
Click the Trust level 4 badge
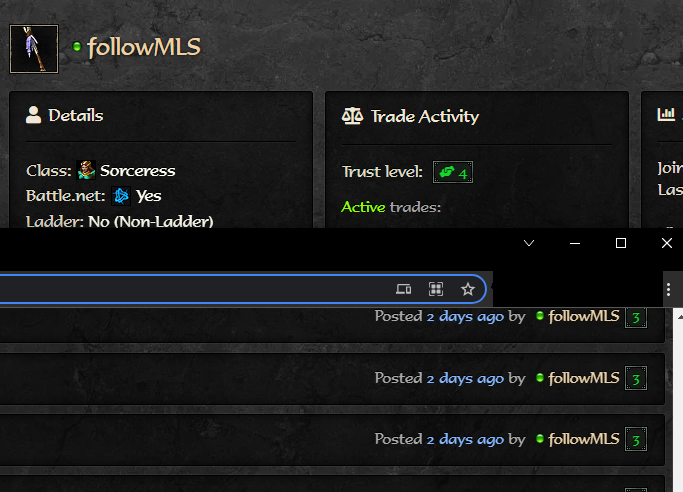coord(452,172)
